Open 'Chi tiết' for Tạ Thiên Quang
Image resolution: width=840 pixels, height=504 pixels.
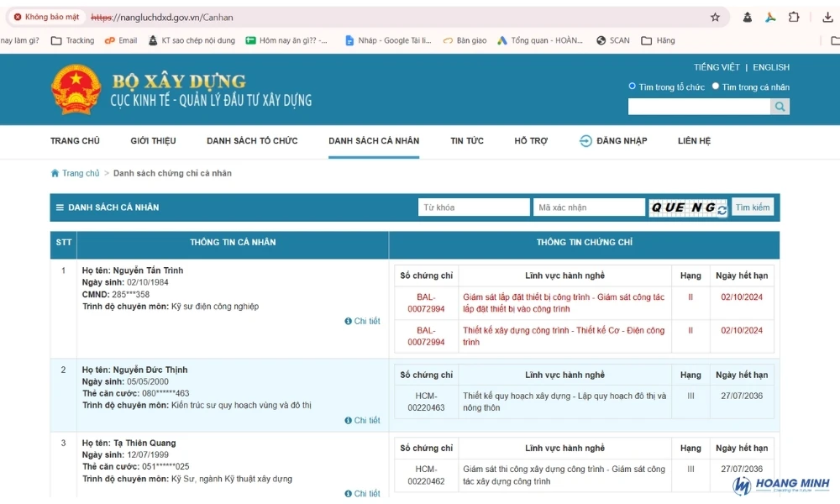[x=363, y=493]
